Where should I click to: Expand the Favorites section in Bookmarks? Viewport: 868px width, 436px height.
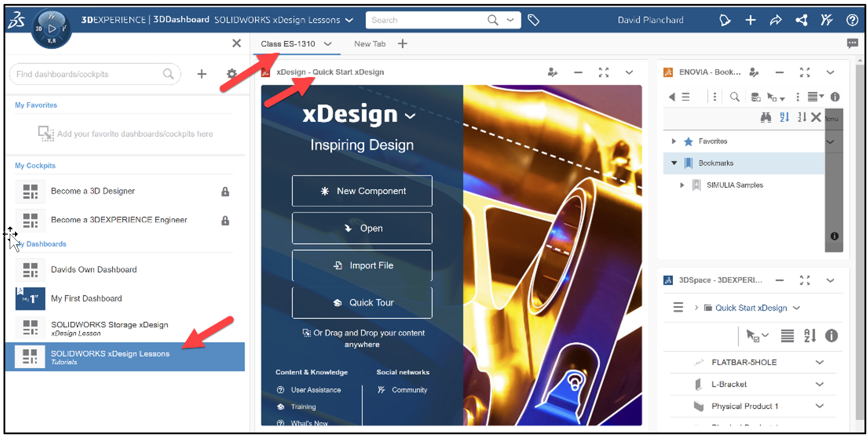click(x=673, y=141)
